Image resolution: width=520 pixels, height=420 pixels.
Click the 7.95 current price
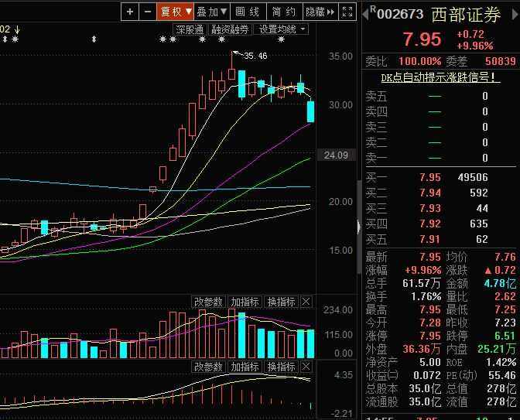click(422, 39)
